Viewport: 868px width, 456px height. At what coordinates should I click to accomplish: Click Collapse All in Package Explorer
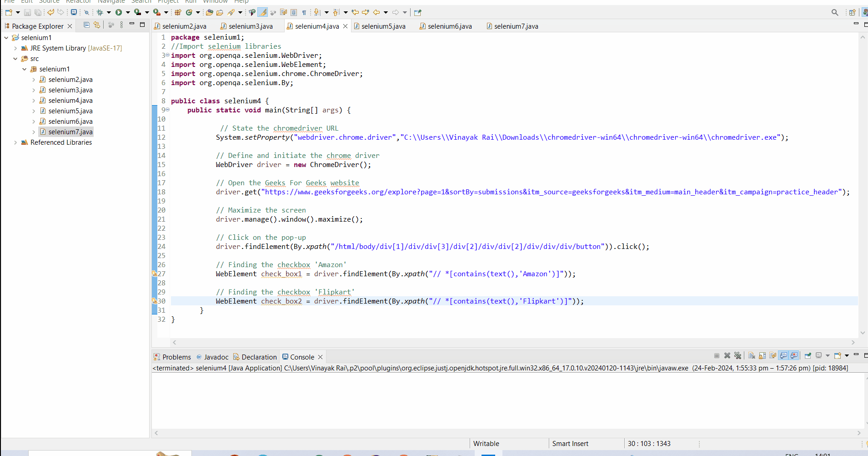click(86, 25)
